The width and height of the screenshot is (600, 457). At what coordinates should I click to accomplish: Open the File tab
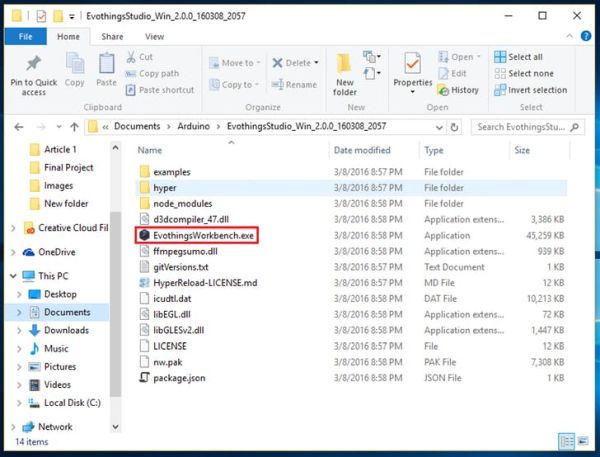click(x=26, y=37)
